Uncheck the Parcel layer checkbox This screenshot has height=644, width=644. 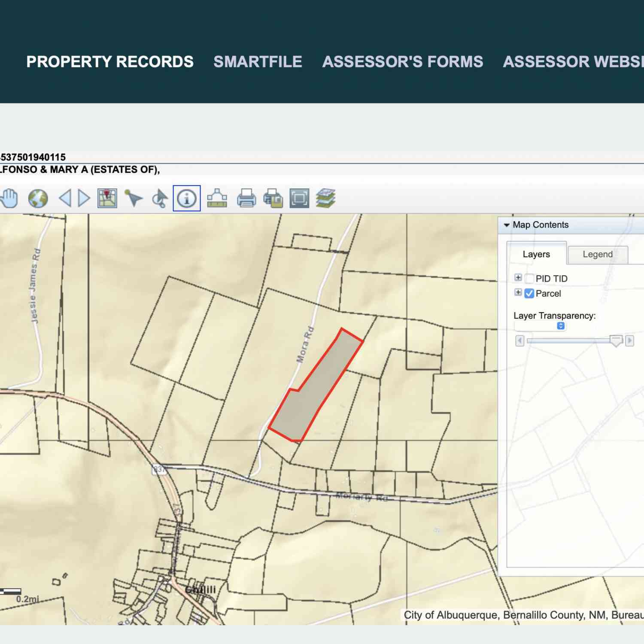click(x=529, y=293)
